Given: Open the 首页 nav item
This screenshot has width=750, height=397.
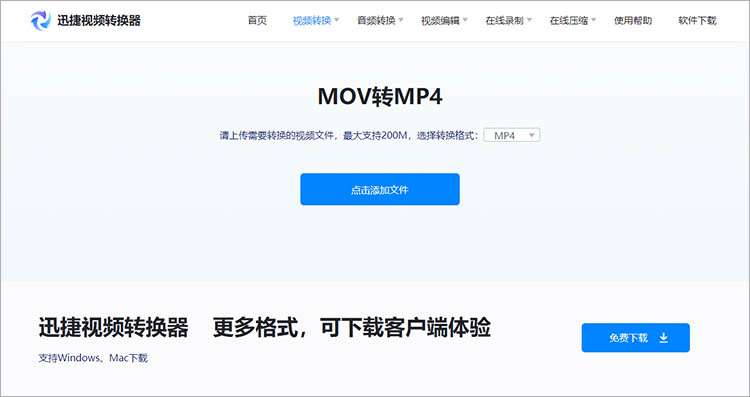Looking at the screenshot, I should 257,21.
